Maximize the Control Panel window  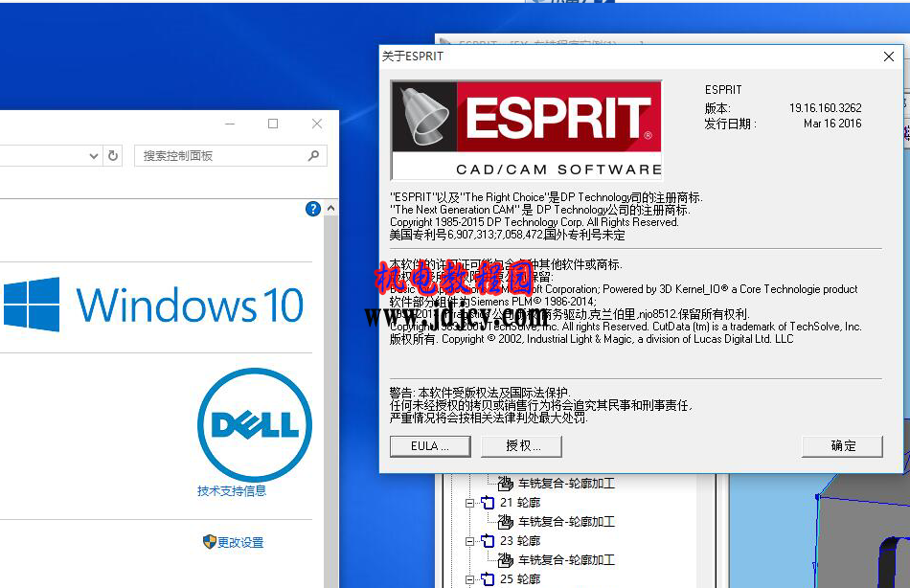tap(273, 124)
